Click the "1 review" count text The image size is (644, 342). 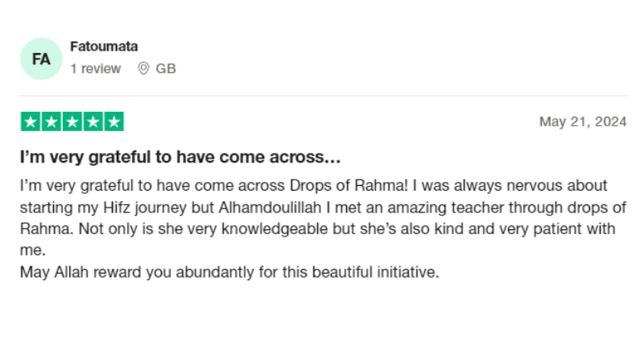(95, 68)
